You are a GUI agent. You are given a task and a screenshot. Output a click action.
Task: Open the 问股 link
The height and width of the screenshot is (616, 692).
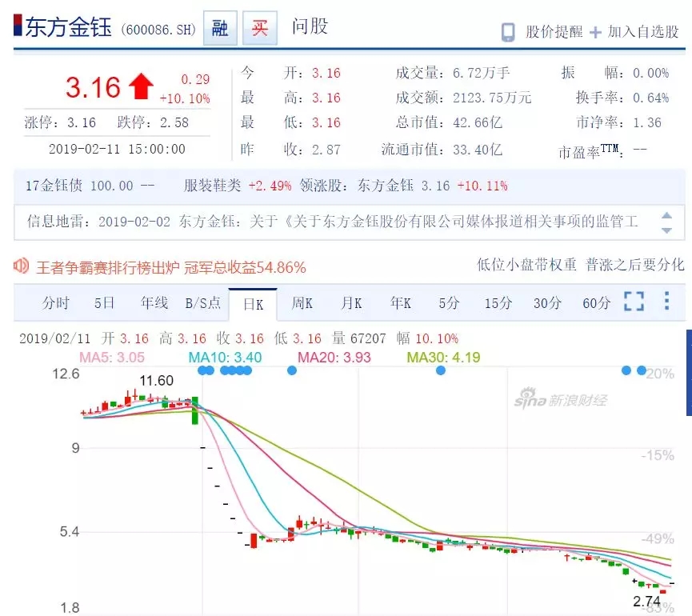click(310, 26)
